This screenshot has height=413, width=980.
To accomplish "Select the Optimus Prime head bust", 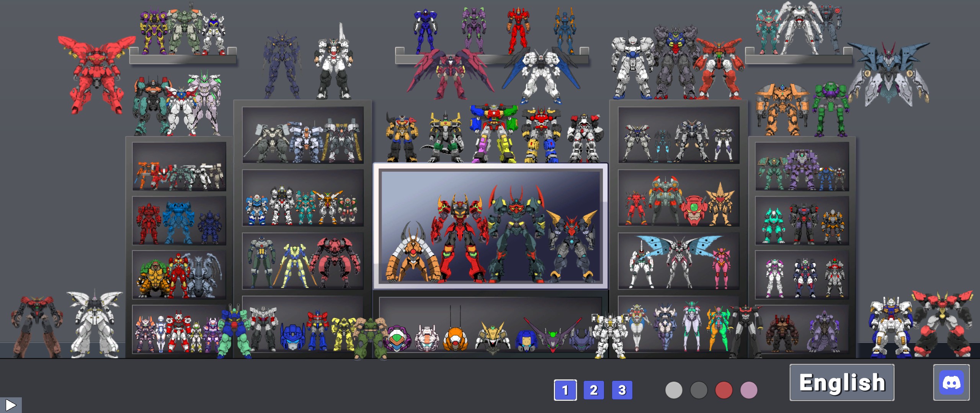I will (x=293, y=337).
